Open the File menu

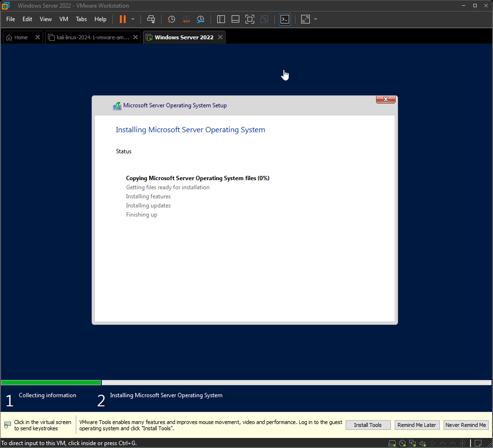pyautogui.click(x=11, y=19)
